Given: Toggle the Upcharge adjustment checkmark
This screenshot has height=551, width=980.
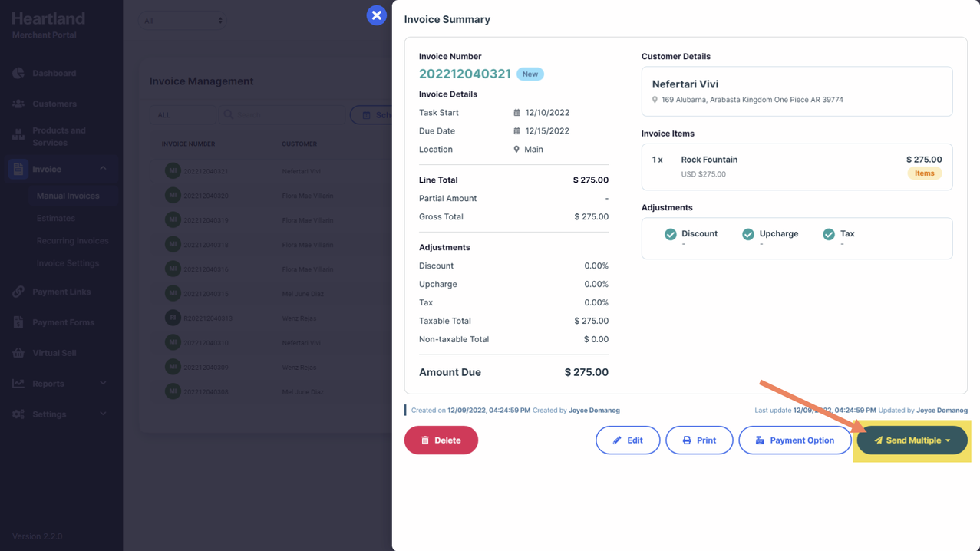Looking at the screenshot, I should (748, 234).
